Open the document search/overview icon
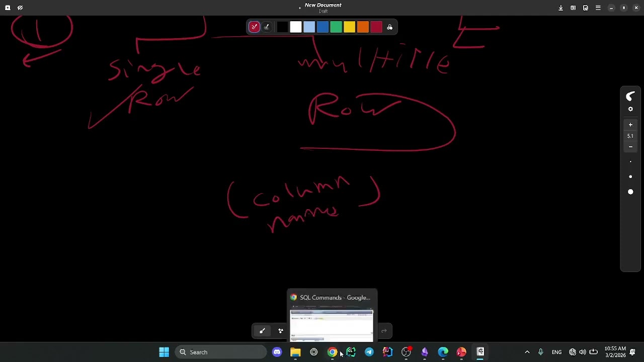This screenshot has height=362, width=644. [586, 8]
